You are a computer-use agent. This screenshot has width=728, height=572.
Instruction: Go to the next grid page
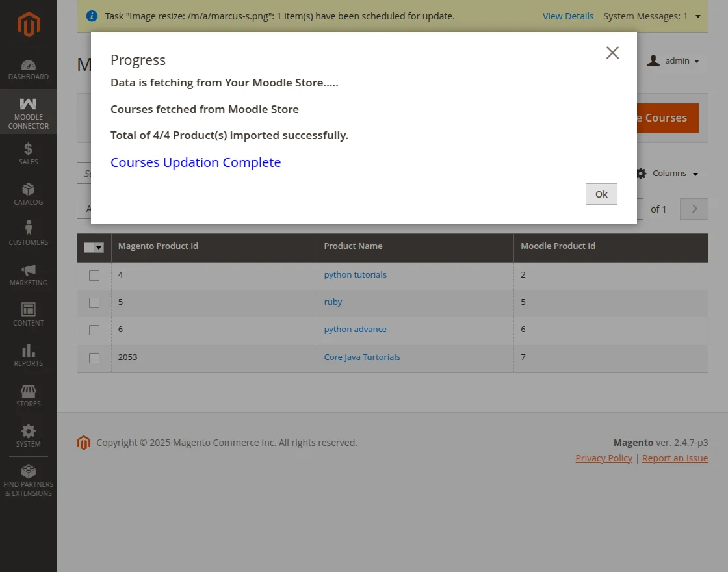(x=694, y=209)
